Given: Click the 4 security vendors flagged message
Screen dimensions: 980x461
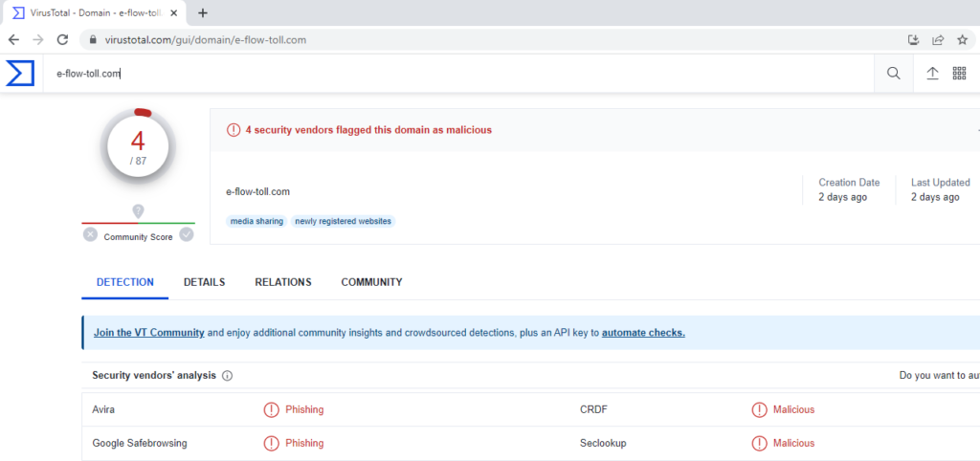Looking at the screenshot, I should pos(368,130).
